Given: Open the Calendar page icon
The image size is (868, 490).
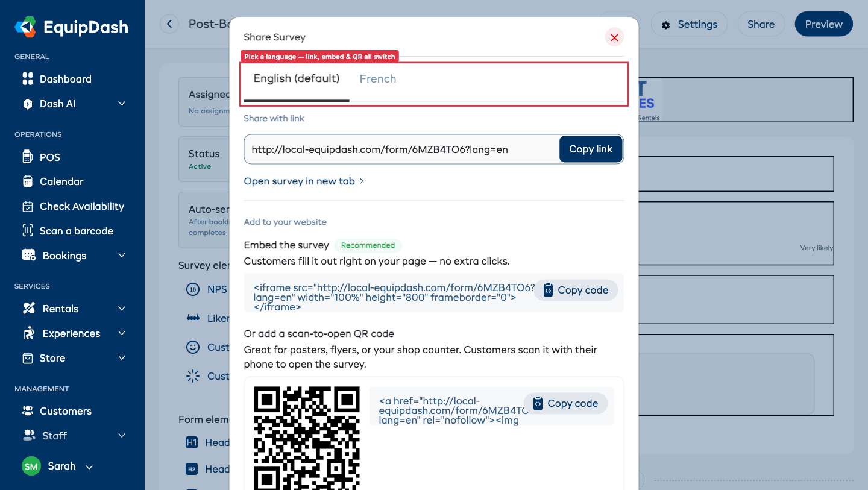Looking at the screenshot, I should pos(27,181).
